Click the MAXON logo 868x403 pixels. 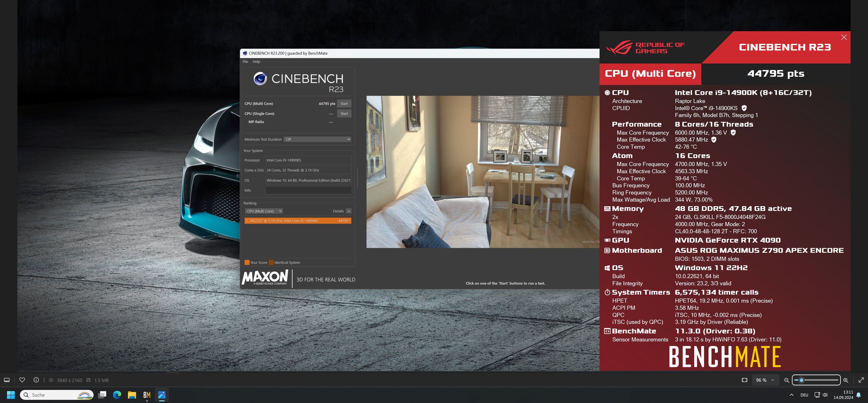(265, 278)
